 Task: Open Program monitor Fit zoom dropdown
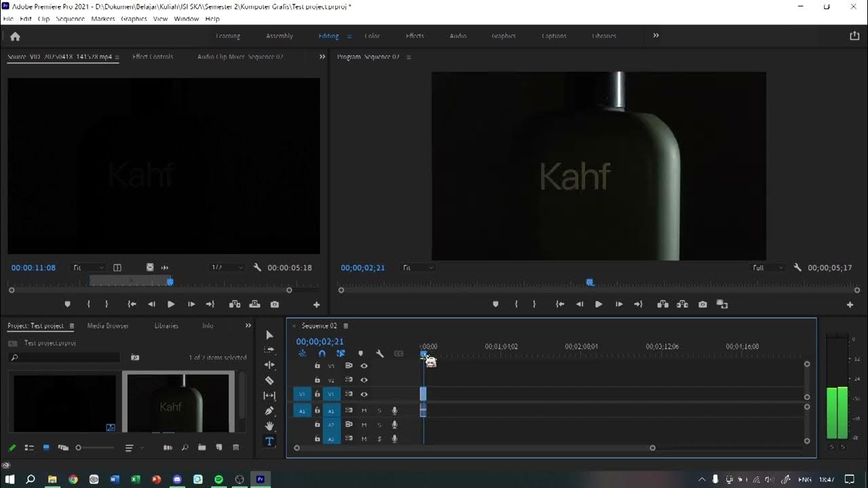pos(418,268)
